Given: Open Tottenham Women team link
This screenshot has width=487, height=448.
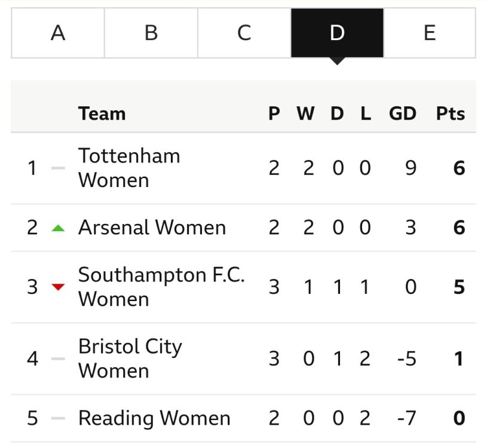Looking at the screenshot, I should 129,168.
